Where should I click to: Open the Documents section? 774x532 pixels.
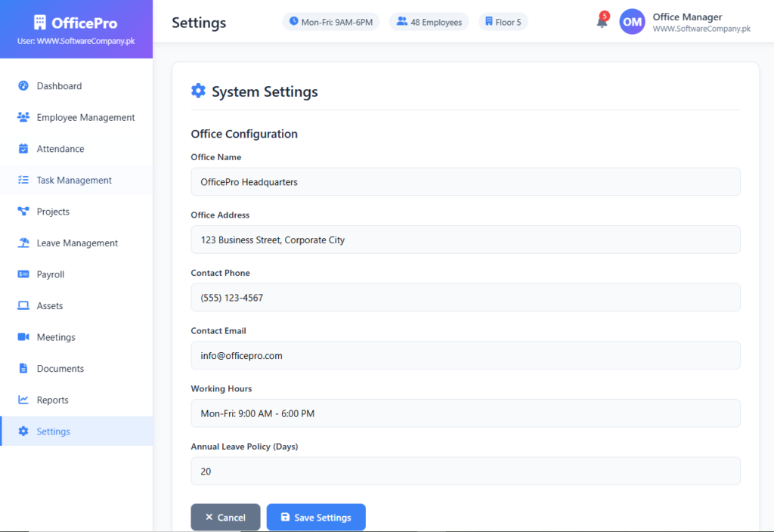click(60, 369)
